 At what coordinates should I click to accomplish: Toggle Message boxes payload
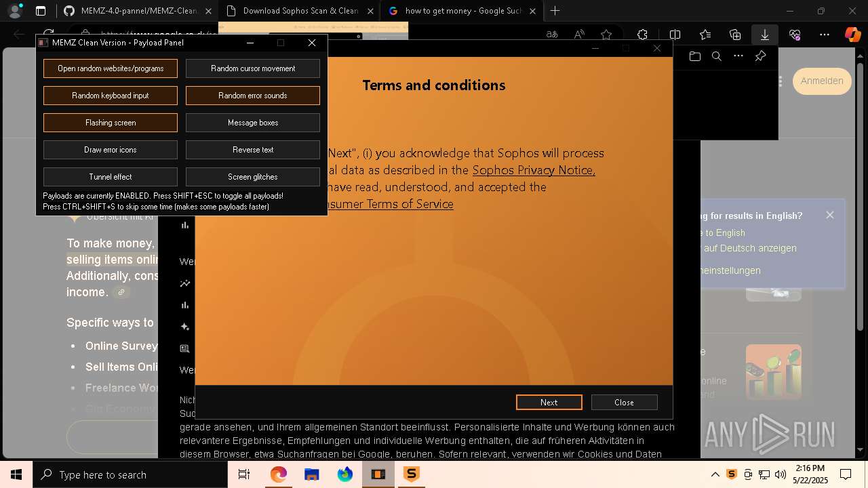[x=253, y=123]
